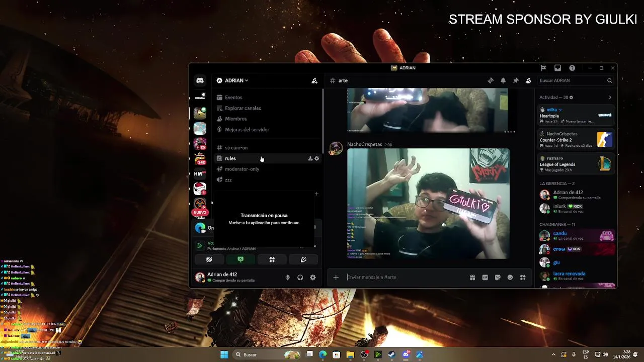Select member Adrian de 412 in list
The height and width of the screenshot is (362, 644).
[x=576, y=195]
